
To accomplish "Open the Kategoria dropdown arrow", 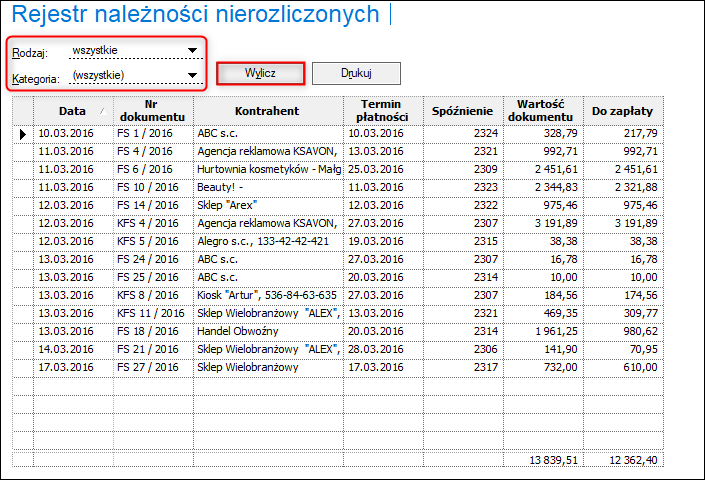I will pos(192,75).
